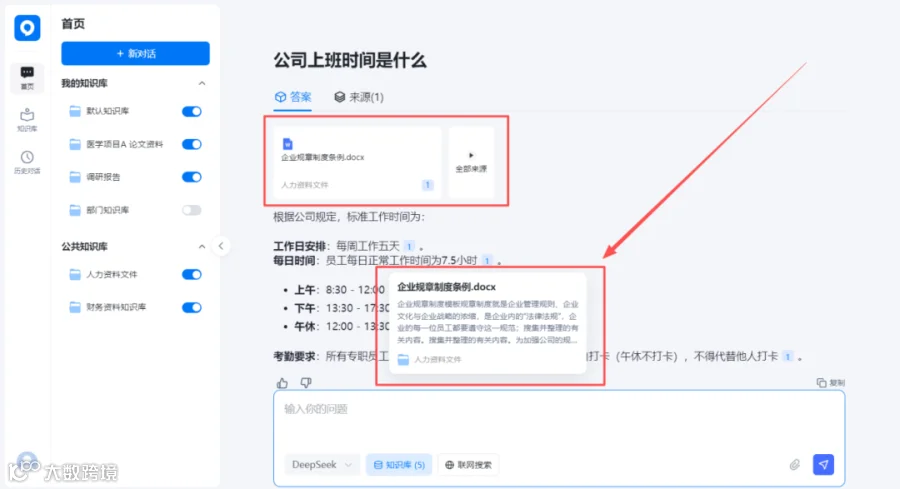Click 首页 heading text
The image size is (900, 489).
point(73,24)
